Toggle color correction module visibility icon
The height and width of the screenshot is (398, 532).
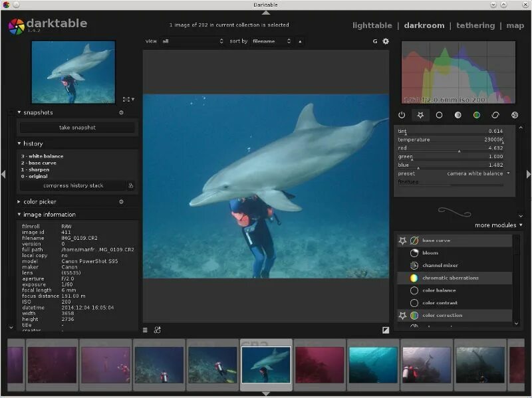(x=414, y=316)
